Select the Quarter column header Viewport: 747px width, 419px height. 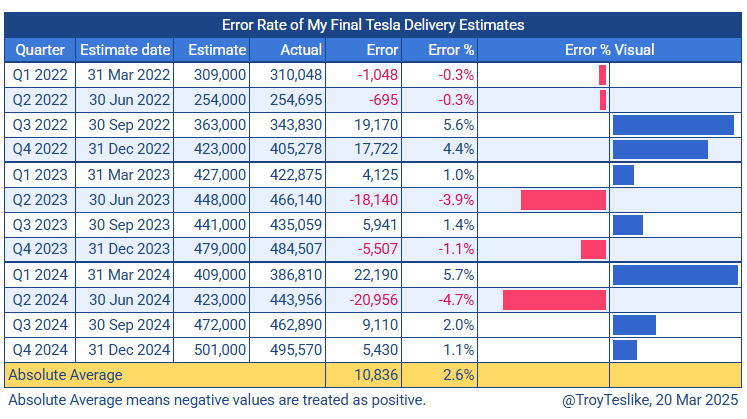(40, 49)
